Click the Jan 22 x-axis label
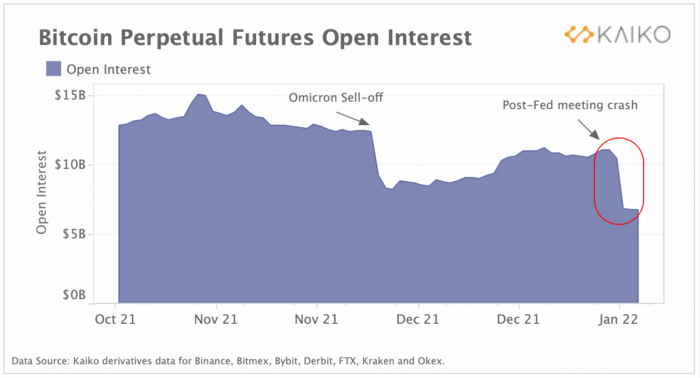The width and height of the screenshot is (700, 378). pyautogui.click(x=618, y=320)
